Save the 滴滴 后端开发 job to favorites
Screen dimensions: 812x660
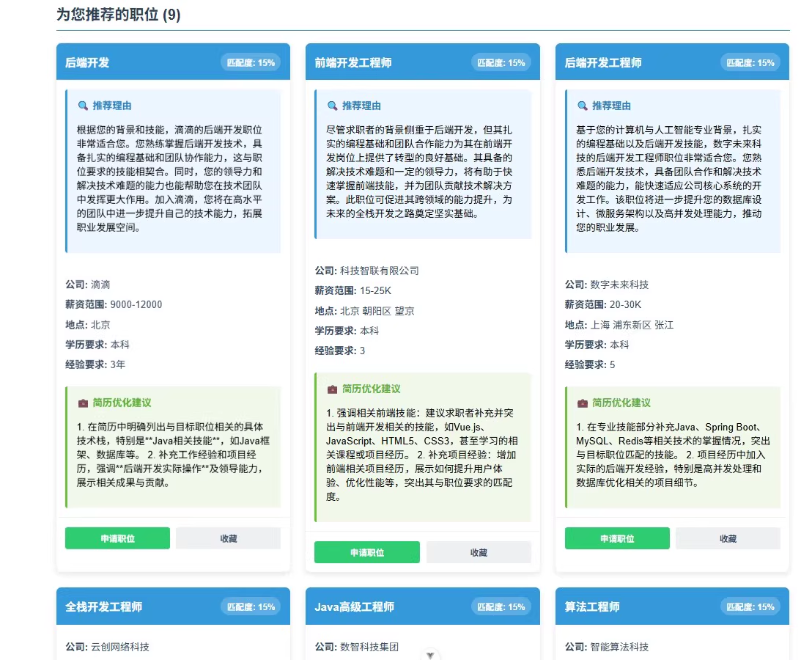click(x=229, y=538)
